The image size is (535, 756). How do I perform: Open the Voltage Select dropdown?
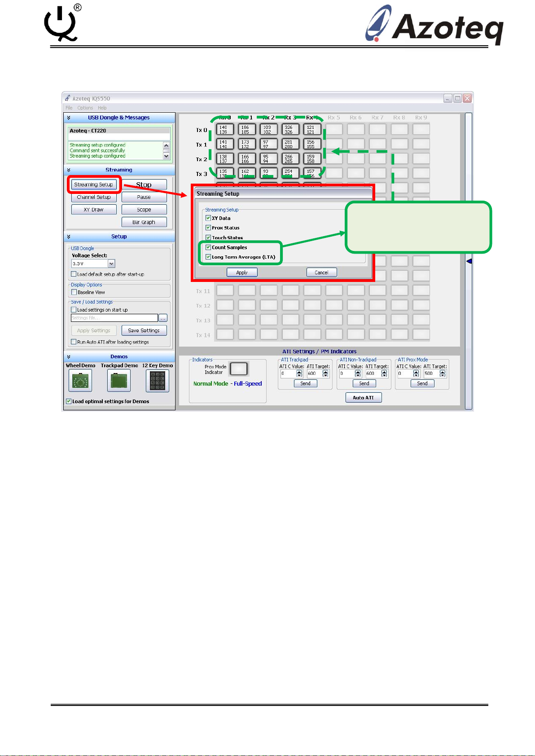click(111, 264)
